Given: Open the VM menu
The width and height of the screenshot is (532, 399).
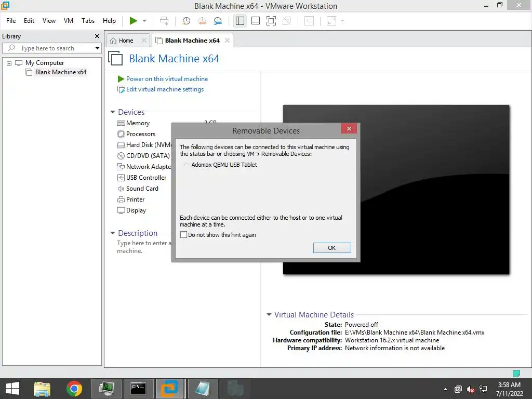Looking at the screenshot, I should pyautogui.click(x=69, y=21).
